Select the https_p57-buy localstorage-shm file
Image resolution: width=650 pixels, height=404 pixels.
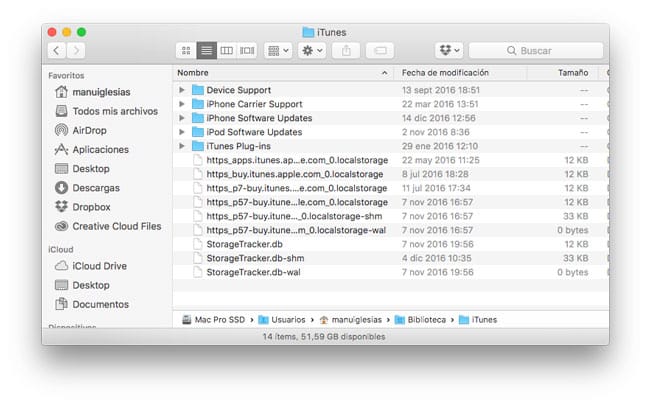click(294, 216)
